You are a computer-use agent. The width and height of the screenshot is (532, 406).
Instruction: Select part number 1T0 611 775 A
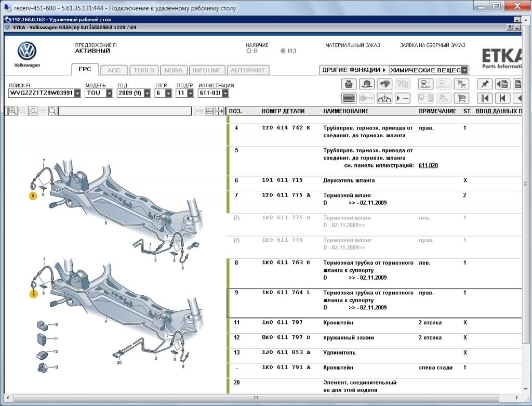pos(286,195)
